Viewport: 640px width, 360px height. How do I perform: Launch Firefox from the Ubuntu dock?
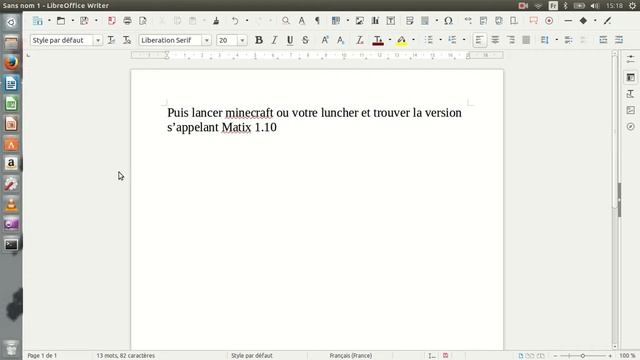(x=11, y=62)
